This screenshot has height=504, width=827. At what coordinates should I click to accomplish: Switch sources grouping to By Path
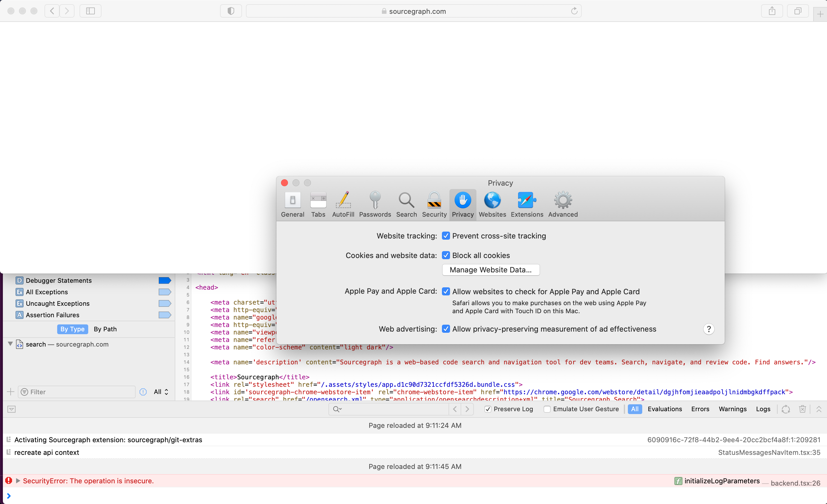pos(105,329)
